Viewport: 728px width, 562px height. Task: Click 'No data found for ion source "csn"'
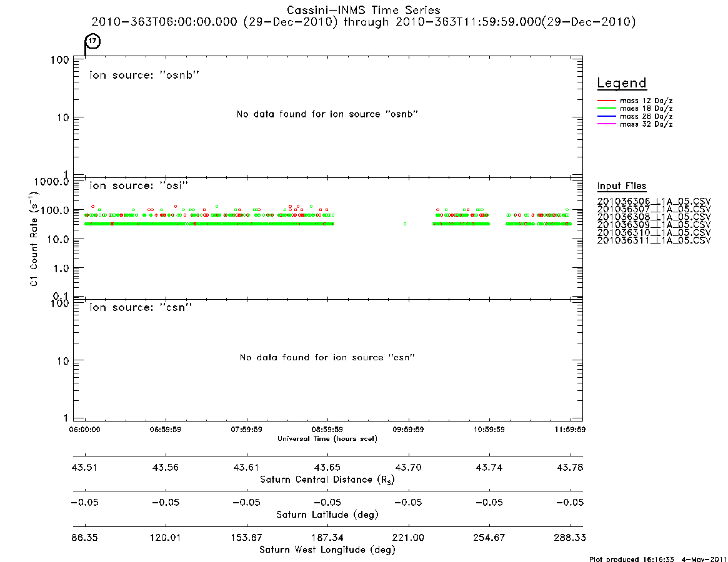pyautogui.click(x=327, y=357)
